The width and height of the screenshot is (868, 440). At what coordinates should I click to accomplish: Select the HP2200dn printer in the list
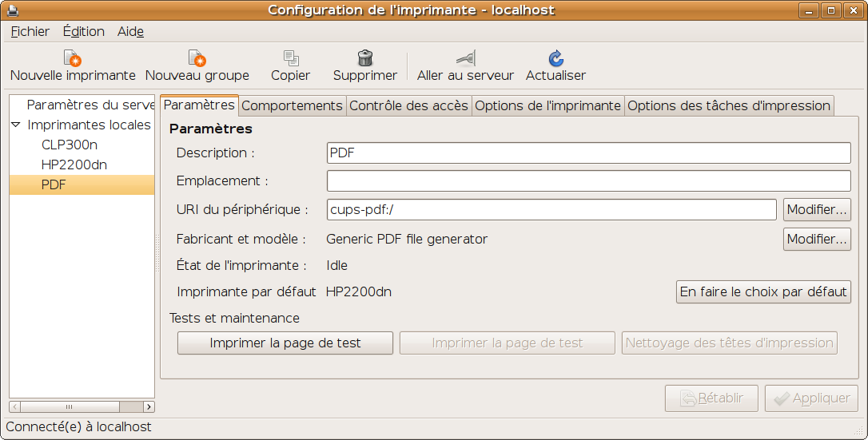pos(74,165)
